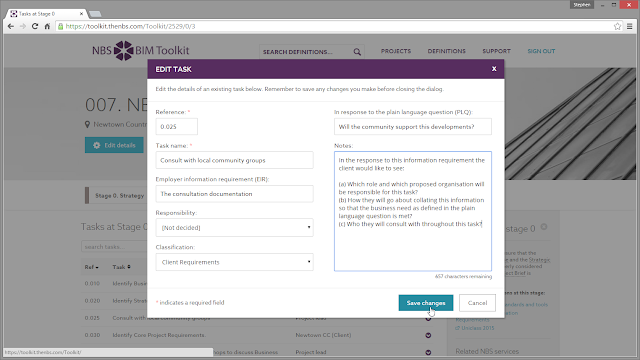Expand the bottom Project lead row chevron

tap(428, 352)
